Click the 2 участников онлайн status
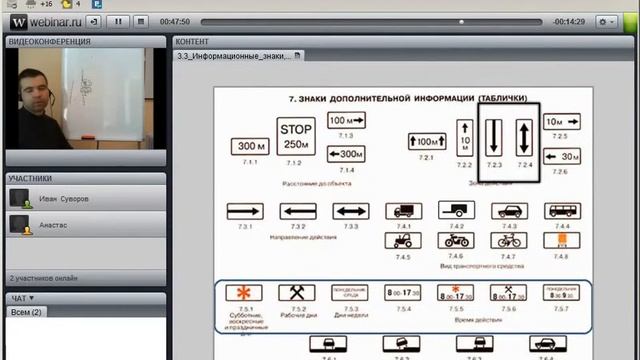 pyautogui.click(x=44, y=278)
